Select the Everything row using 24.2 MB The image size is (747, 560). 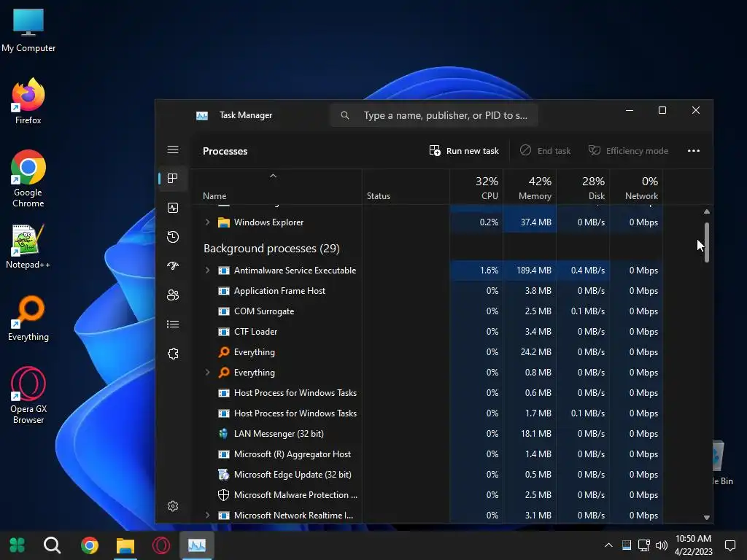click(x=427, y=352)
